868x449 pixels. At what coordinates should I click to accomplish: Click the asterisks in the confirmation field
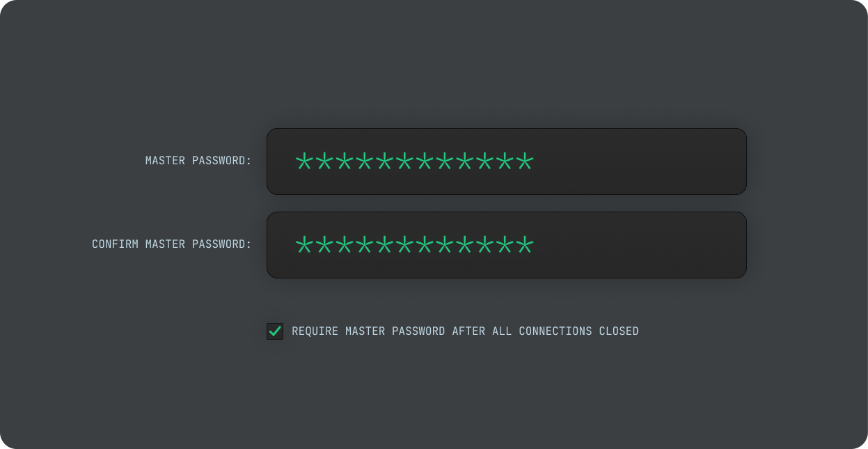414,244
